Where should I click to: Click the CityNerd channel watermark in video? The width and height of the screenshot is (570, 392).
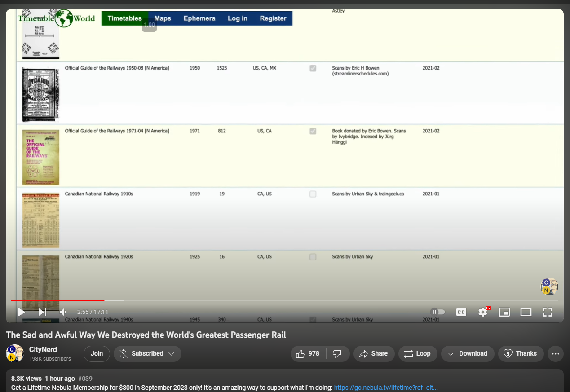pyautogui.click(x=549, y=286)
